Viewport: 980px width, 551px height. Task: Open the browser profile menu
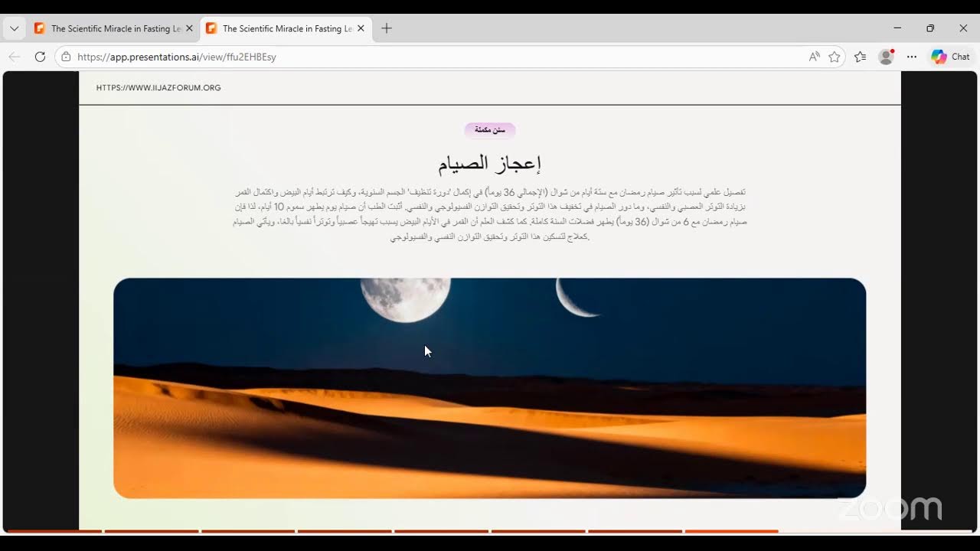[x=887, y=57]
